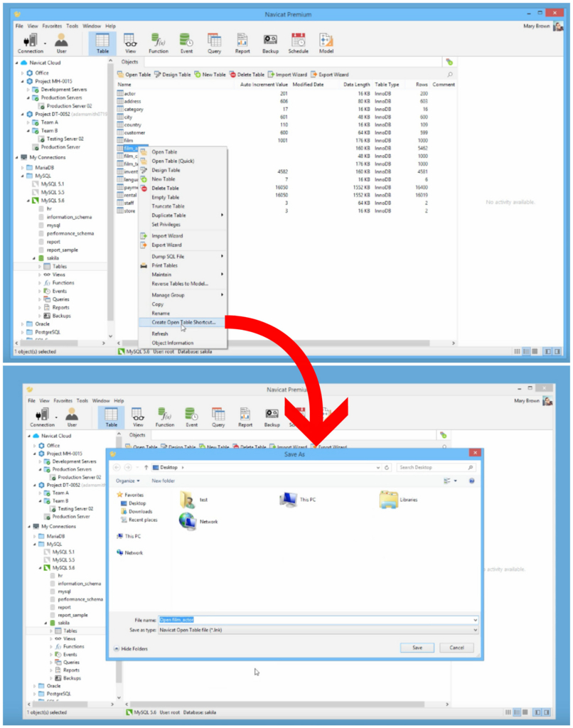
Task: Click the search magnifier in the top window's object toolbar
Action: (449, 74)
